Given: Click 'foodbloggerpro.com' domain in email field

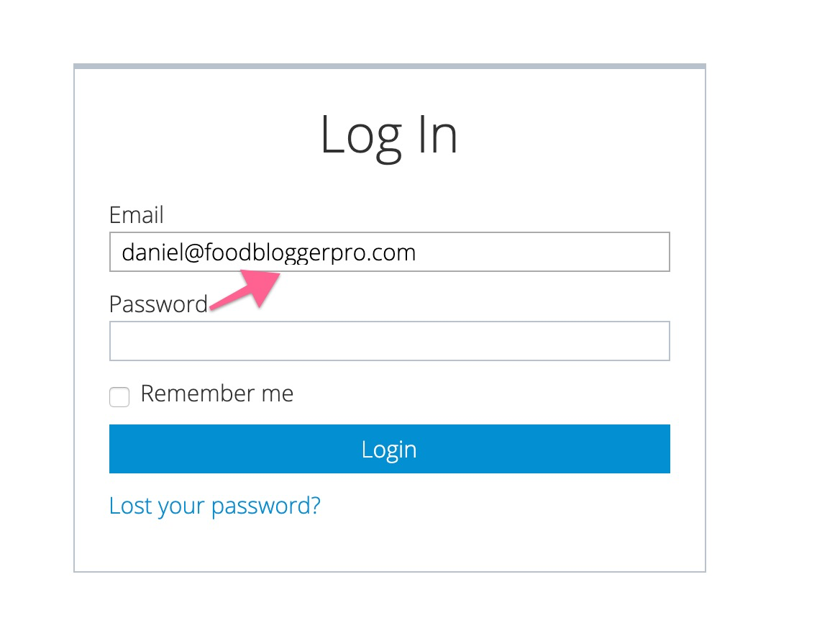Looking at the screenshot, I should click(310, 253).
